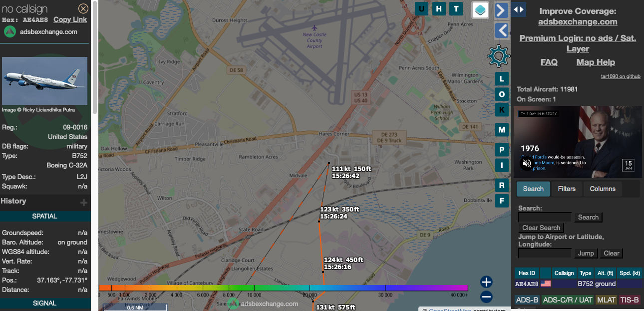The width and height of the screenshot is (644, 311).
Task: Click the position value 37.163°, -77.731°
Action: point(62,280)
